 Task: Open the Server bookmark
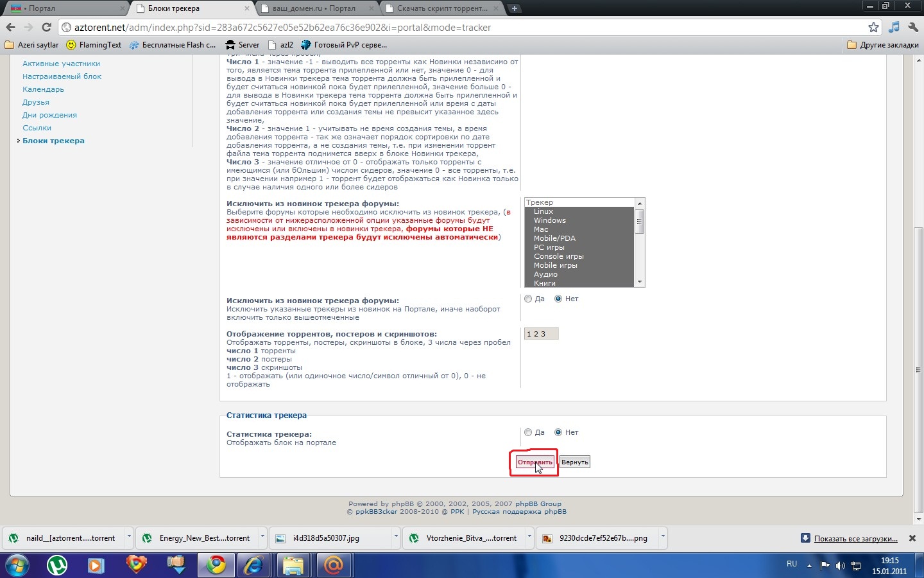pos(243,45)
